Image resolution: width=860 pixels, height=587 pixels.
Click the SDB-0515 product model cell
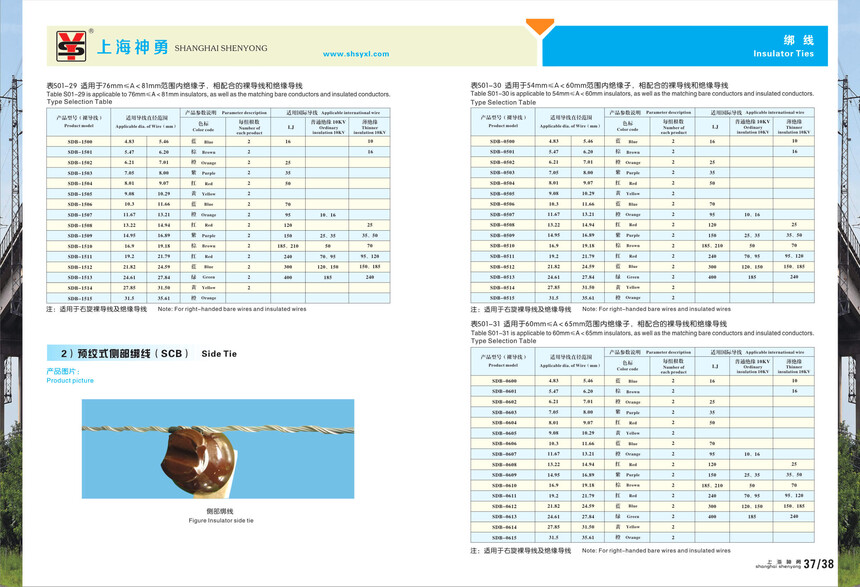pyautogui.click(x=503, y=297)
